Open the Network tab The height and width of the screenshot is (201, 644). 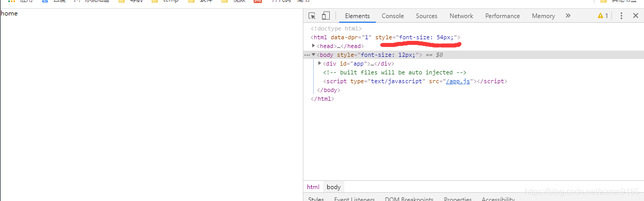tap(461, 16)
